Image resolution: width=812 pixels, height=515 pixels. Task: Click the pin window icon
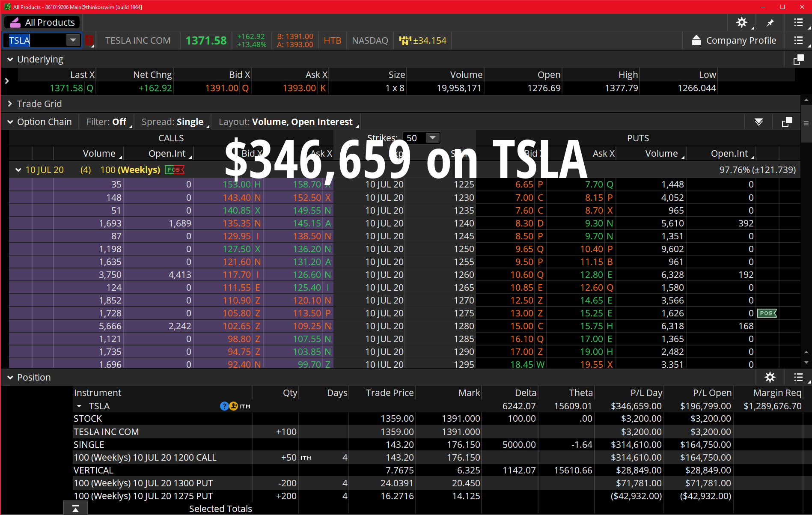click(770, 23)
